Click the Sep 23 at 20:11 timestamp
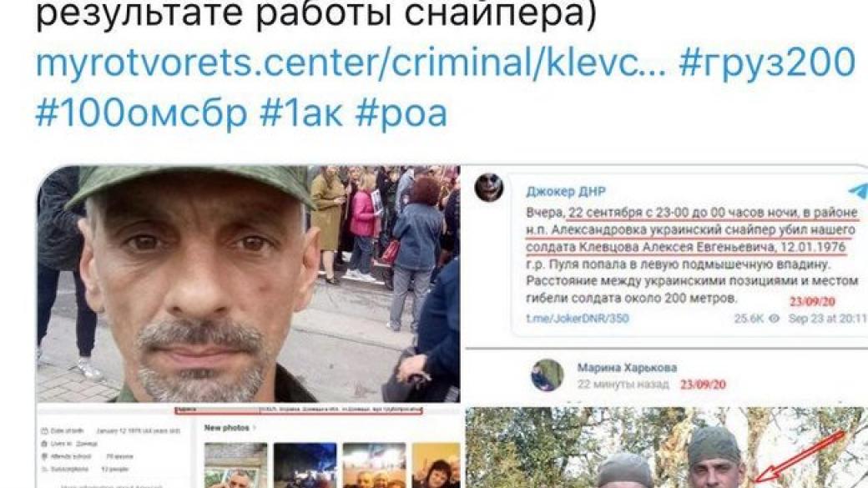 827,318
